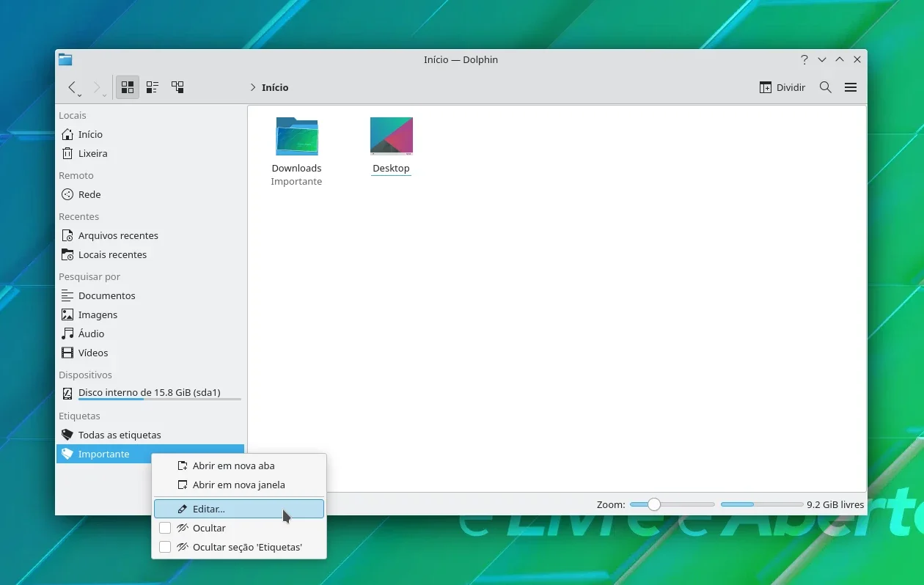Click the Locais section header
This screenshot has height=585, width=924.
pyautogui.click(x=73, y=115)
